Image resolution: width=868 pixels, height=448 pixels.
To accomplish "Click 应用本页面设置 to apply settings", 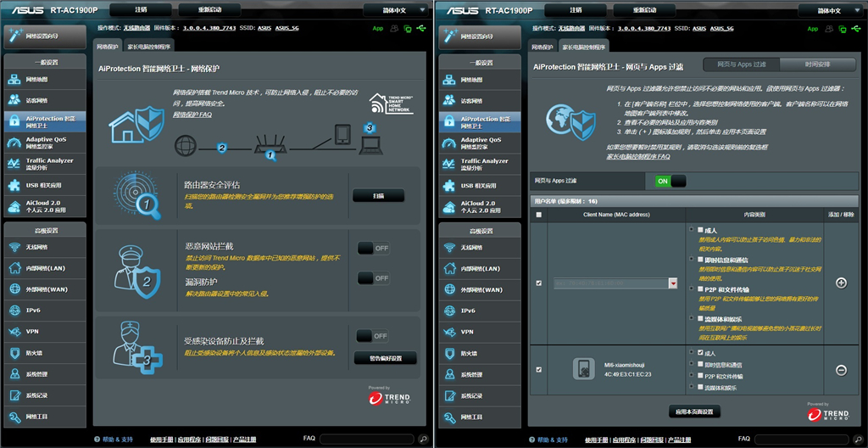I will tap(694, 412).
